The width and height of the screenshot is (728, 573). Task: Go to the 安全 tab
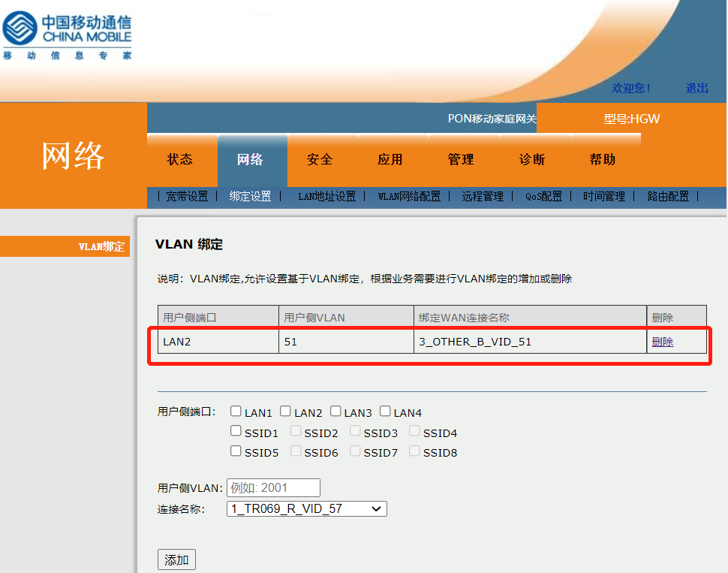coord(320,159)
